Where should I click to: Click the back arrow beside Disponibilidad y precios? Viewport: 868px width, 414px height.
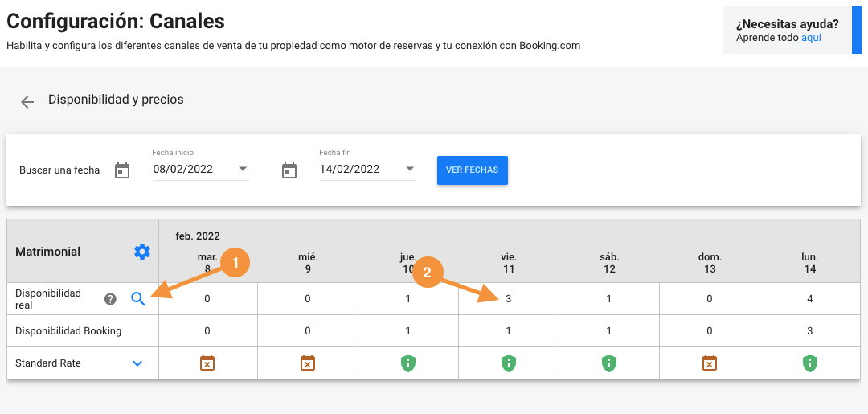(27, 102)
